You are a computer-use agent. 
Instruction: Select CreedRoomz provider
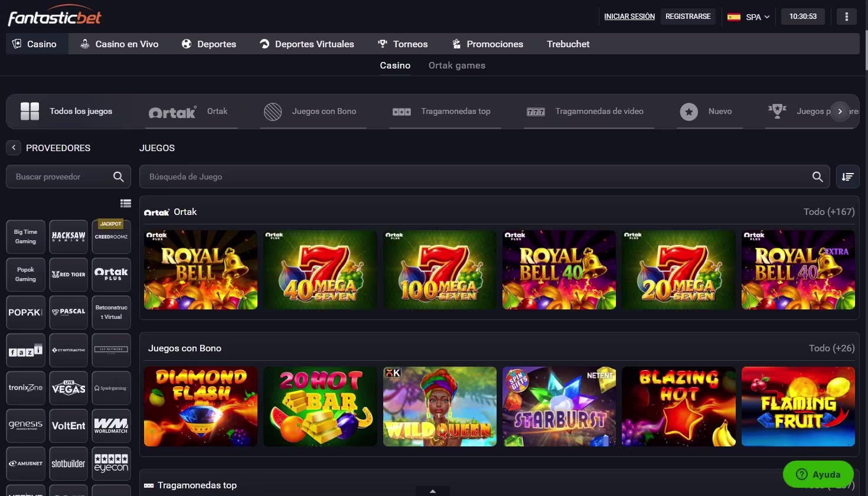coord(111,237)
